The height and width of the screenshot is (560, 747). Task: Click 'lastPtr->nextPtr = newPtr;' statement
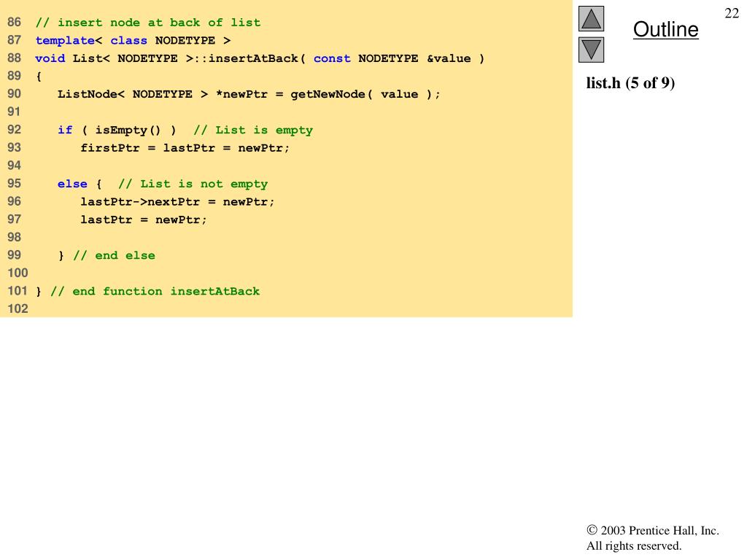(177, 202)
